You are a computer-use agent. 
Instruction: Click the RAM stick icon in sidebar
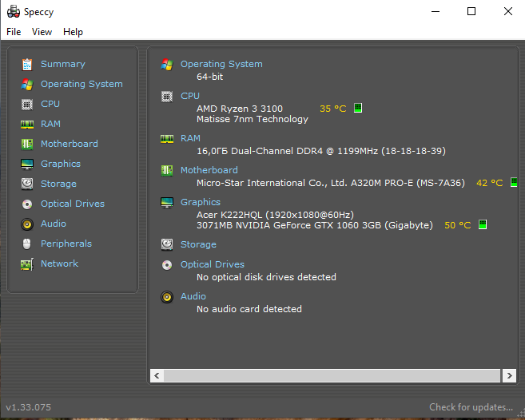27,125
